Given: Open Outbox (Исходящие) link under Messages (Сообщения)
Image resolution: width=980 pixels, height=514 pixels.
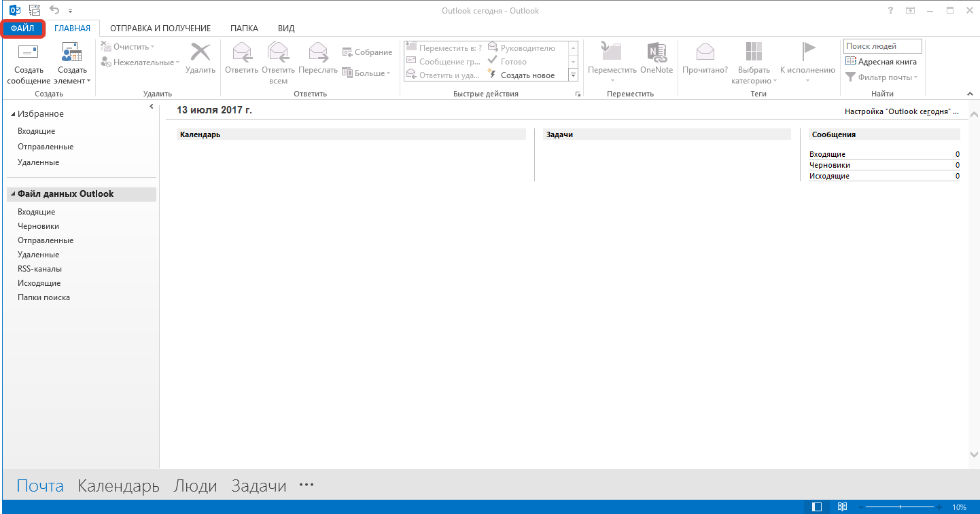Looking at the screenshot, I should 829,176.
